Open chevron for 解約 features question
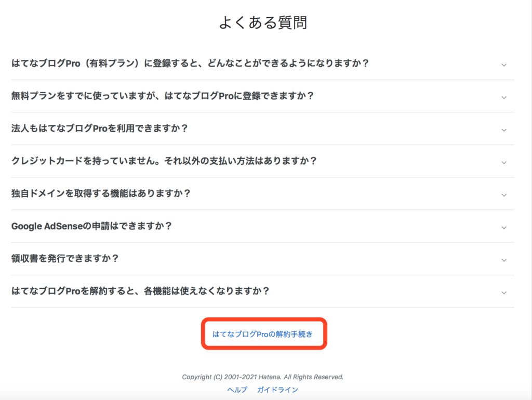 [504, 293]
